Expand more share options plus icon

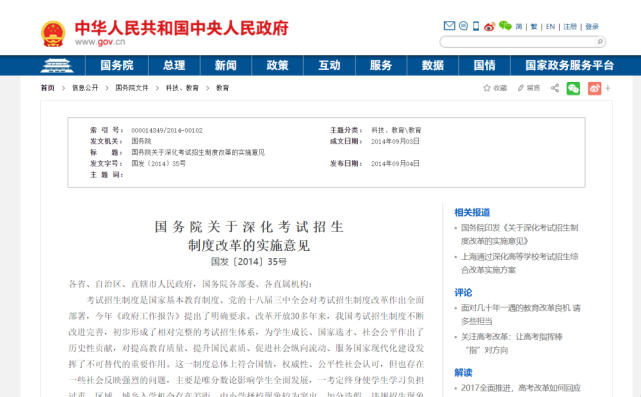tap(608, 88)
